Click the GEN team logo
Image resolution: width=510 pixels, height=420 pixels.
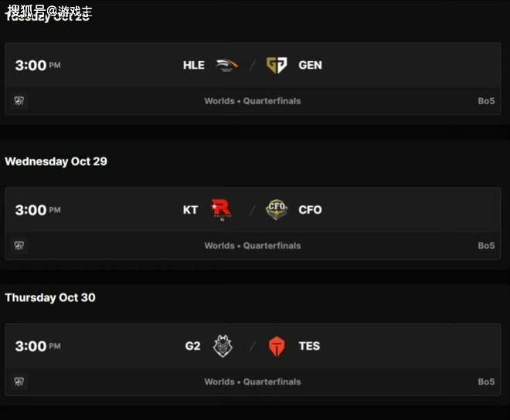tap(276, 66)
